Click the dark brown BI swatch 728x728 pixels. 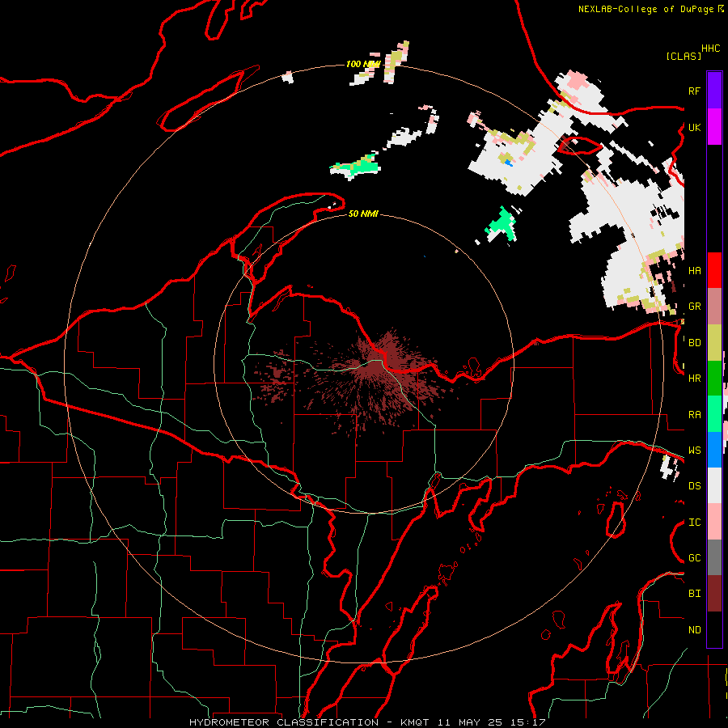pyautogui.click(x=714, y=594)
